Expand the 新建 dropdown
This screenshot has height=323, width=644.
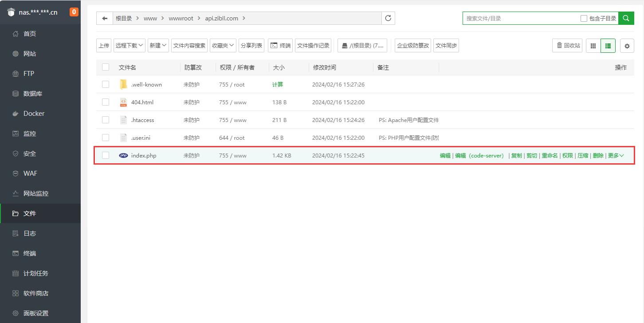click(158, 45)
